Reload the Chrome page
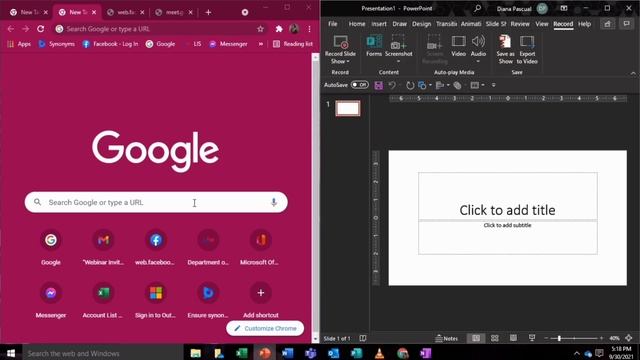Image resolution: width=640 pixels, height=360 pixels. click(40, 29)
